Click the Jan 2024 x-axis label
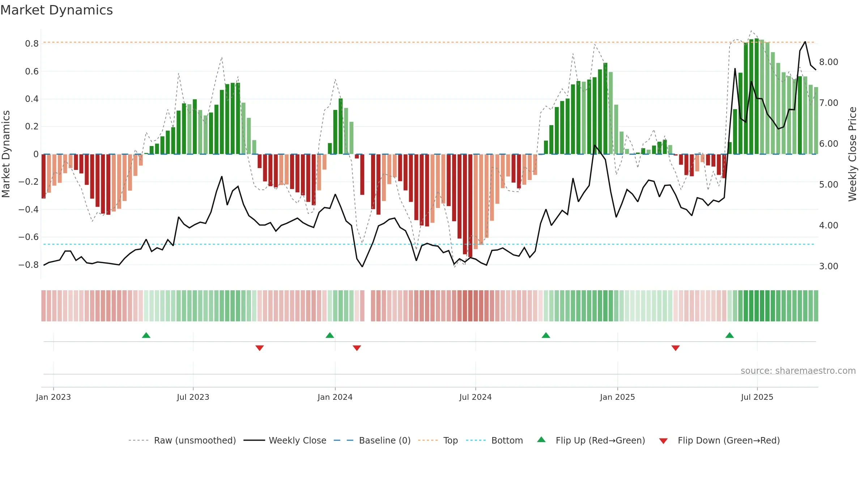 335,397
